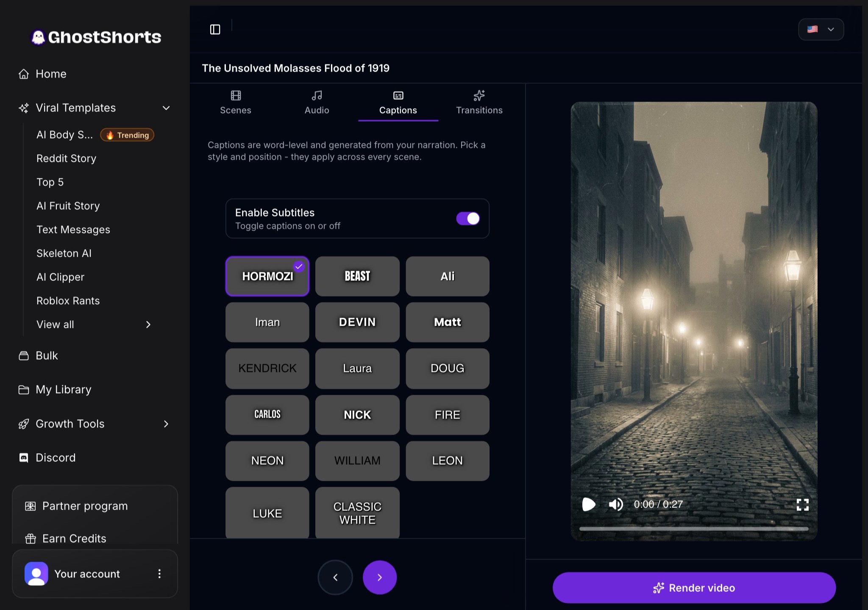Screen dimensions: 868x610
Task: Select the Captions tab
Action: [x=398, y=103]
